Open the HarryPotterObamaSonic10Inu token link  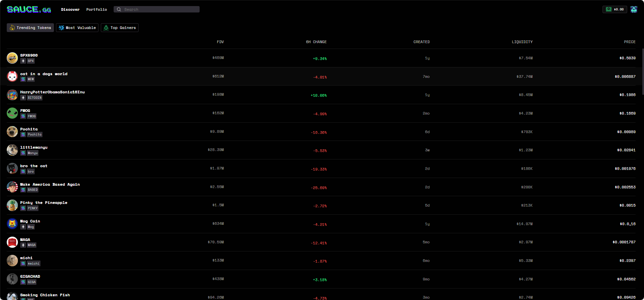click(x=52, y=92)
